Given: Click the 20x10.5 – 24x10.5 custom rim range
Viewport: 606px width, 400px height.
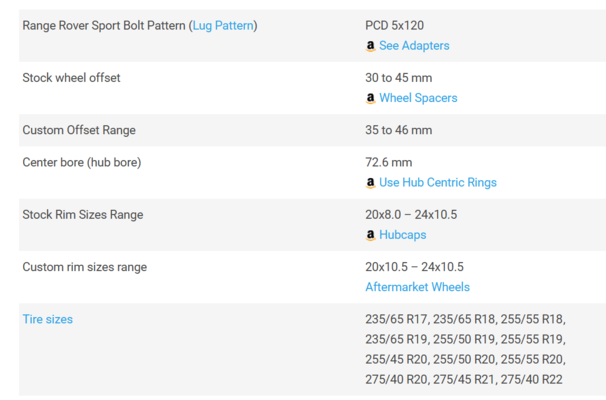Looking at the screenshot, I should click(414, 267).
